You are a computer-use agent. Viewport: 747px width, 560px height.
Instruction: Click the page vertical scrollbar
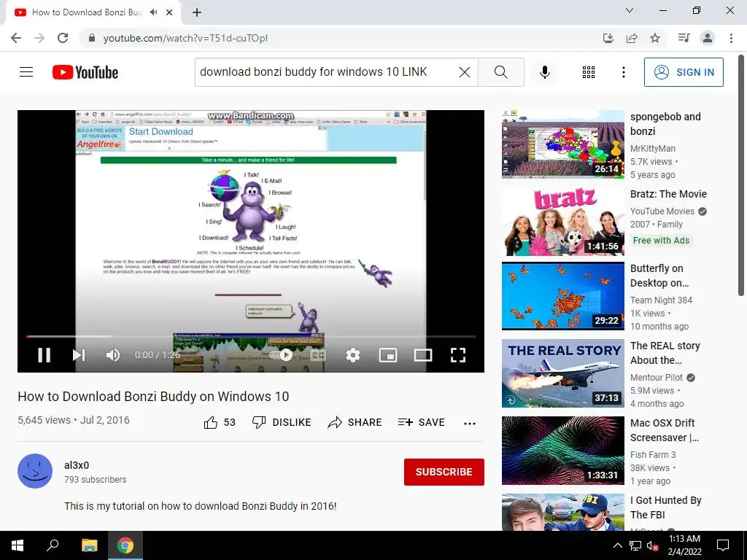pyautogui.click(x=741, y=175)
